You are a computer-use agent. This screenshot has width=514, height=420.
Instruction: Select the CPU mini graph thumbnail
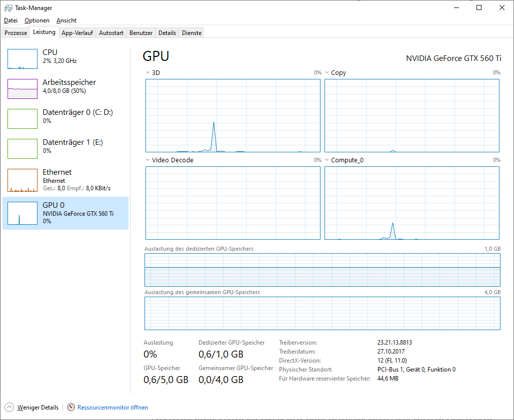(22, 59)
